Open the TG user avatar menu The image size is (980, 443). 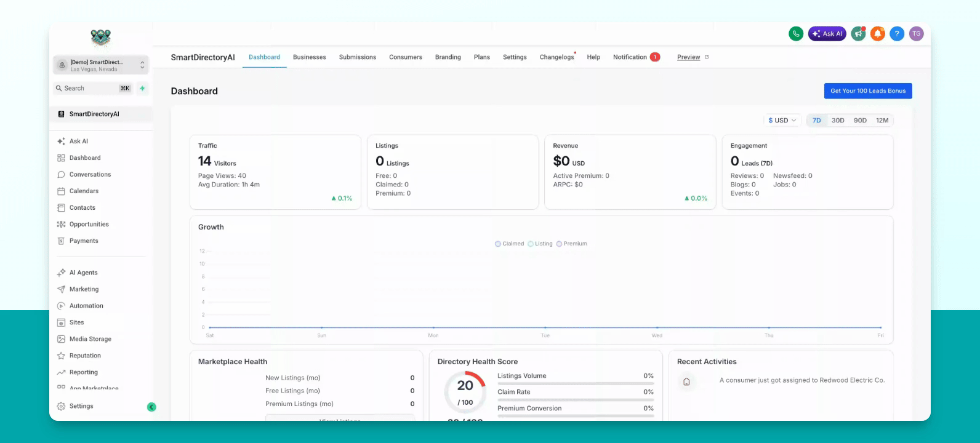917,34
